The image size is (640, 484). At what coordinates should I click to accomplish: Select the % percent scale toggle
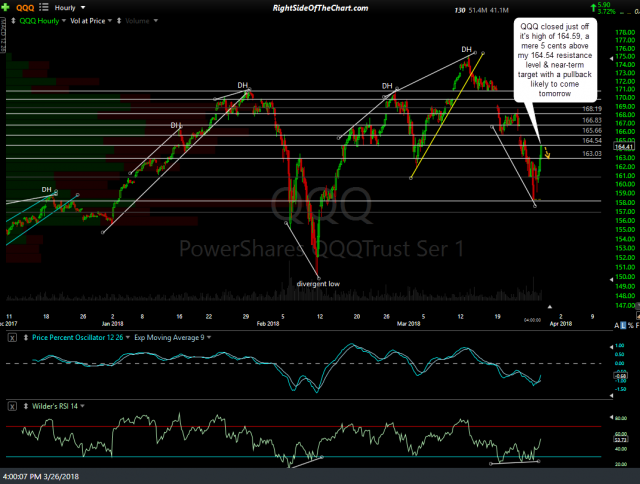631,325
